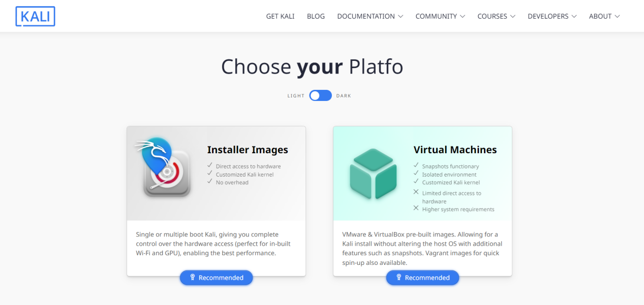Open the Blog page

[x=316, y=16]
